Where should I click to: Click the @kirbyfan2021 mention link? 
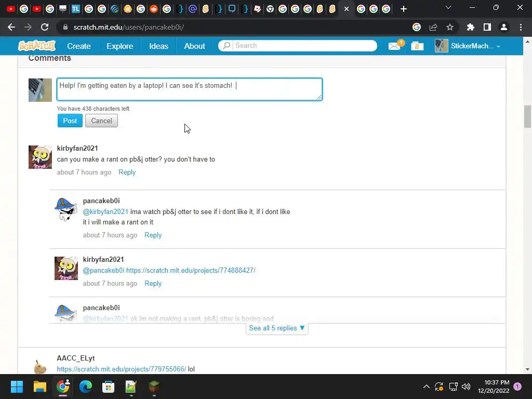[105, 212]
